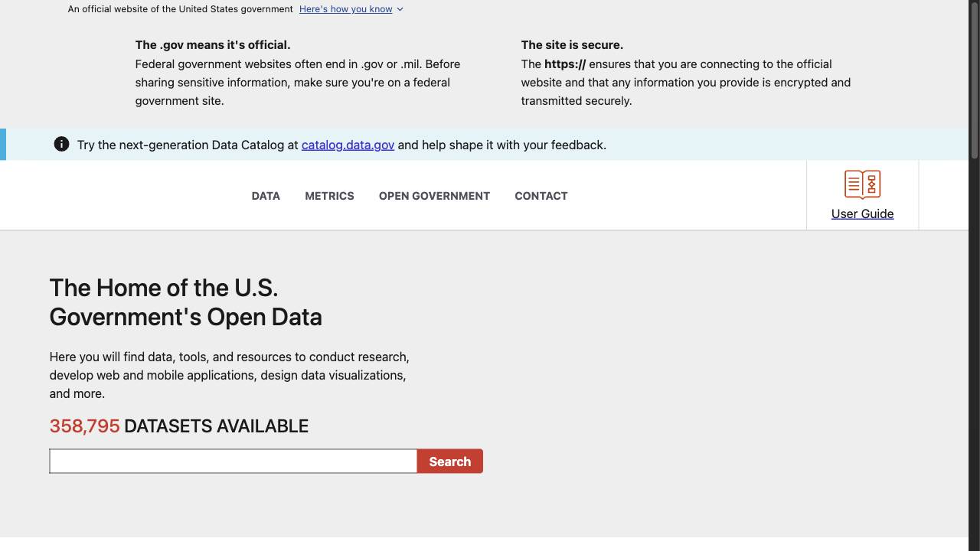Open the METRICS menu item
Image resolution: width=980 pixels, height=551 pixels.
coord(329,196)
